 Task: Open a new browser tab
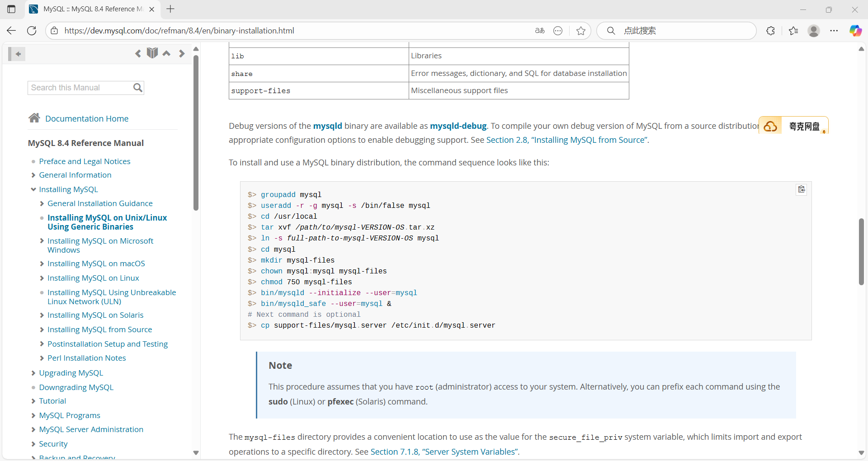(170, 9)
